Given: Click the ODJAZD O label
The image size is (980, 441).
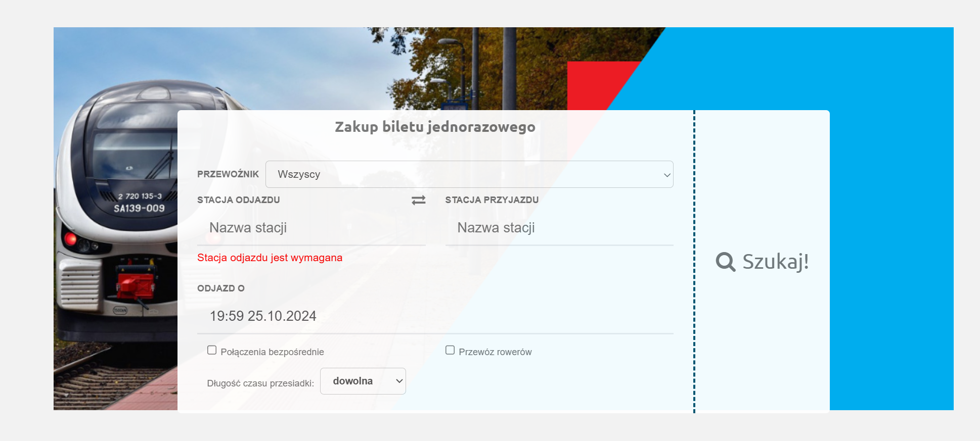Looking at the screenshot, I should [220, 288].
